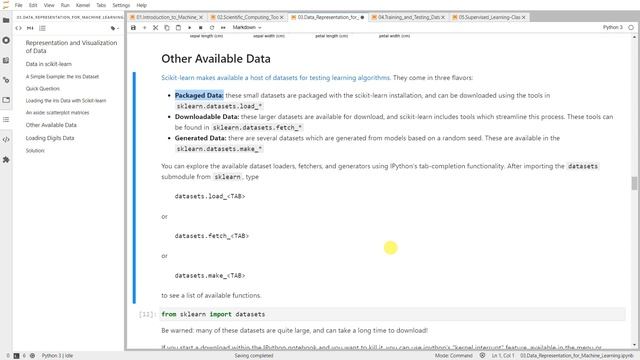Viewport: 640px width, 360px height.
Task: Run the selected cell with play button
Action: (x=189, y=27)
